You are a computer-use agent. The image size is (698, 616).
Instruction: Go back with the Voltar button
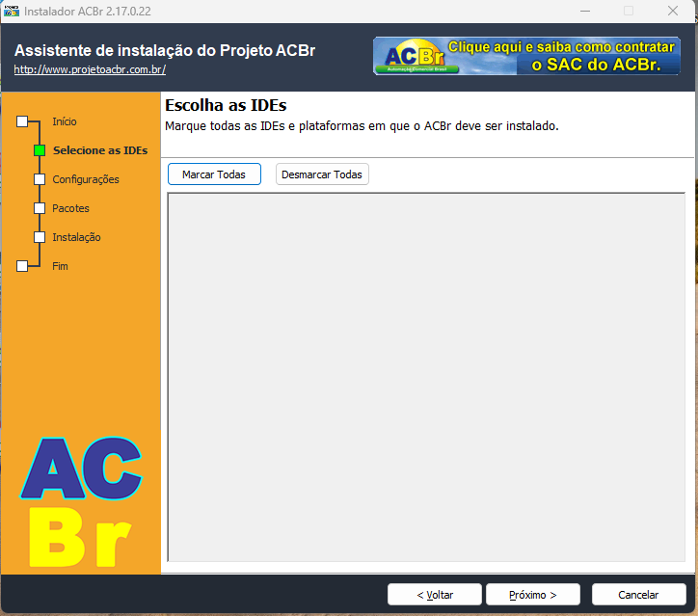point(435,595)
